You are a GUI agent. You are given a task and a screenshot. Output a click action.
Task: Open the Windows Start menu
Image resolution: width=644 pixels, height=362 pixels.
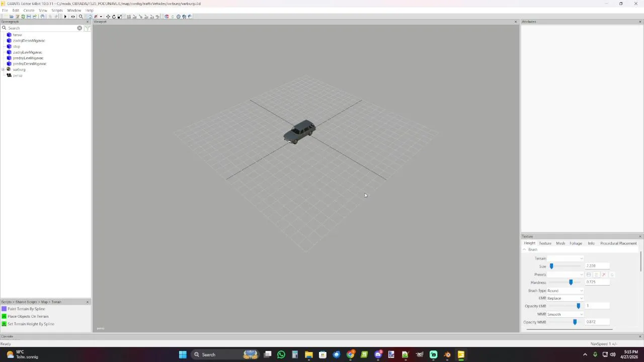183,354
